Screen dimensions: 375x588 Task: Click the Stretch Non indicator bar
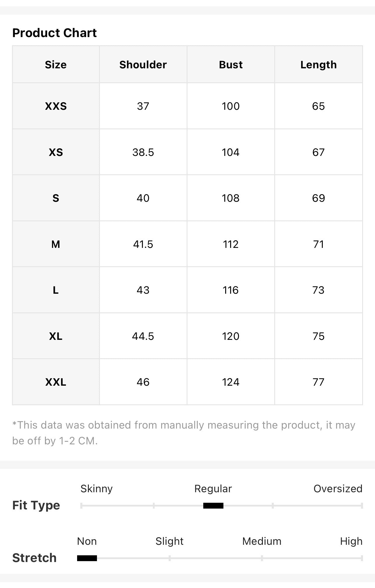(x=87, y=558)
